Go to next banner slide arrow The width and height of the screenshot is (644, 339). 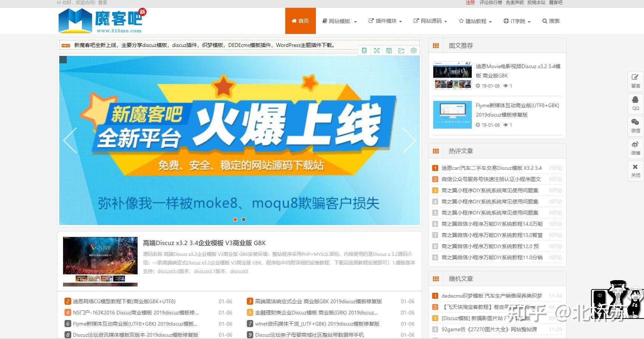pos(409,140)
